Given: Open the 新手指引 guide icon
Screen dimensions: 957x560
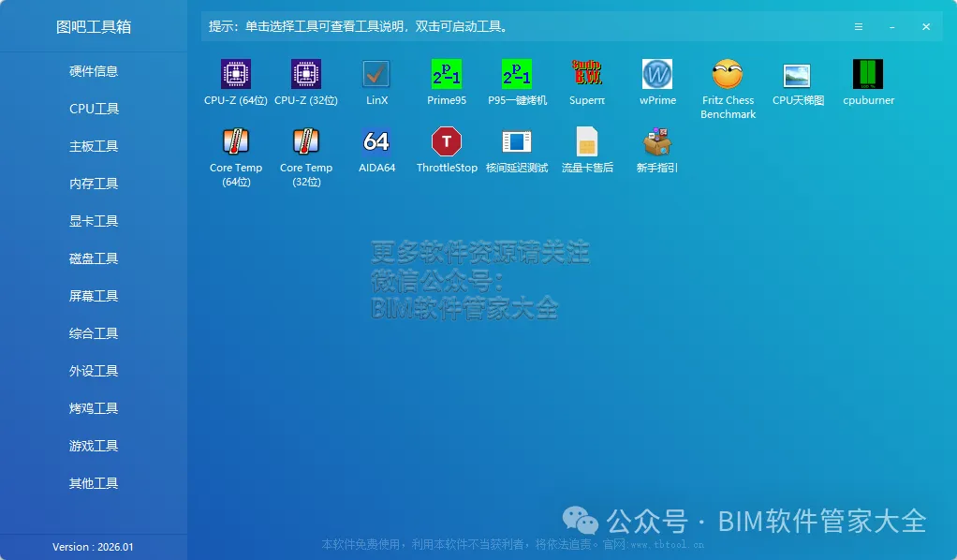Looking at the screenshot, I should pyautogui.click(x=657, y=141).
